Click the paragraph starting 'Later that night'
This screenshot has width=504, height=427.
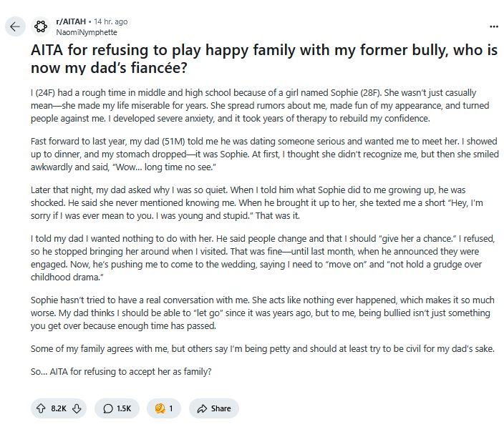(257, 202)
